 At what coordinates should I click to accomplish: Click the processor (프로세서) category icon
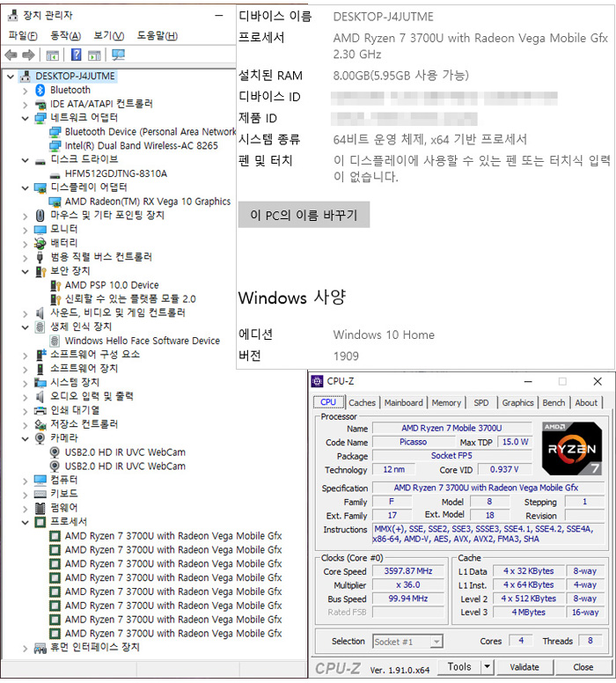click(x=40, y=522)
